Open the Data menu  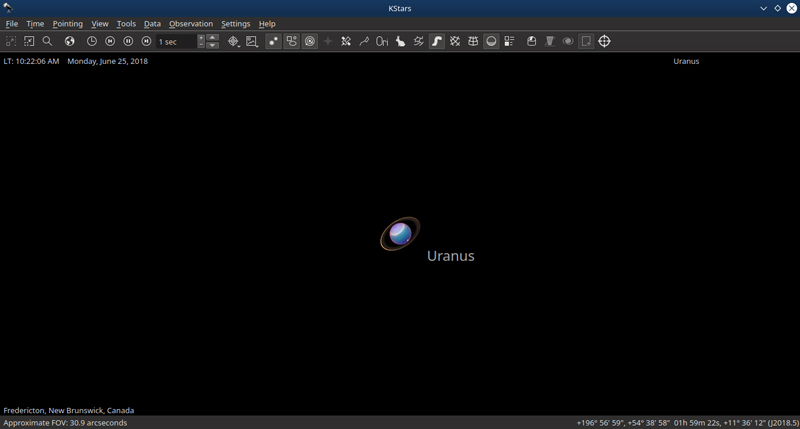click(x=152, y=23)
